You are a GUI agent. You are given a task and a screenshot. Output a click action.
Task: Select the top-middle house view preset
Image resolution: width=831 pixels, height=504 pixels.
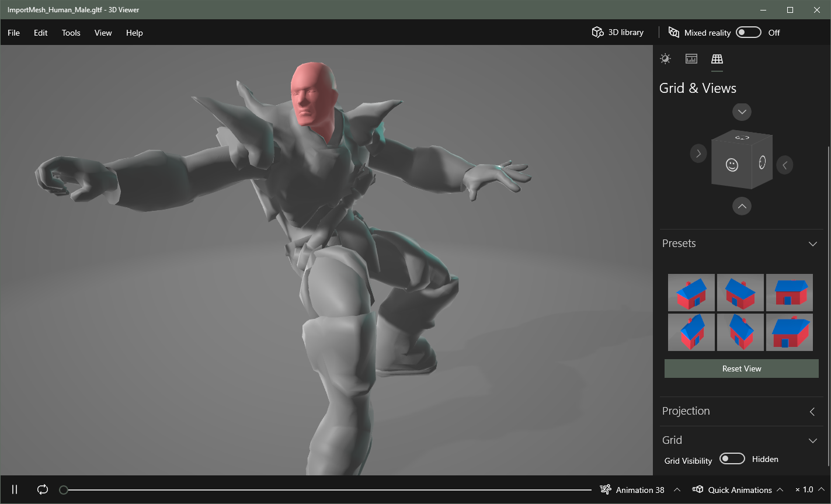pyautogui.click(x=740, y=292)
